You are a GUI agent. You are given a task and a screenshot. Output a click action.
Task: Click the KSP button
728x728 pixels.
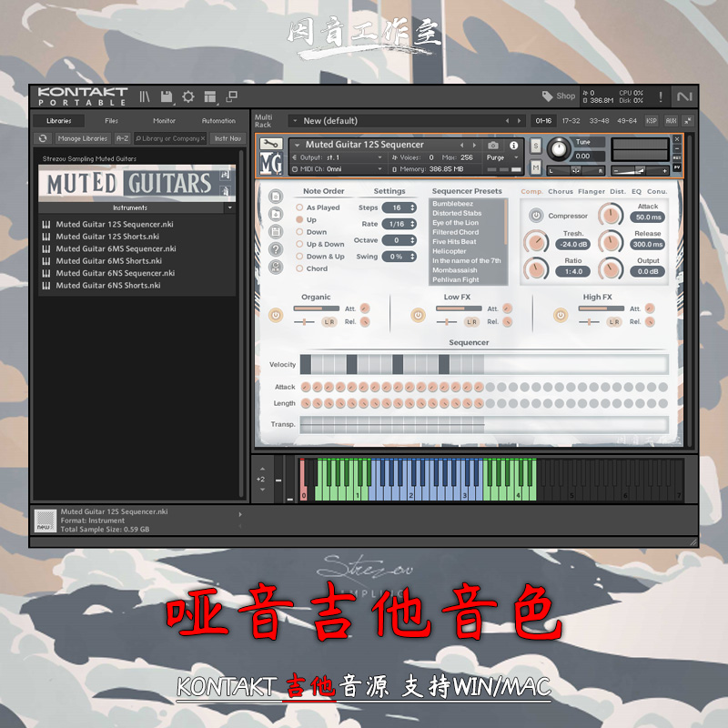tap(652, 121)
